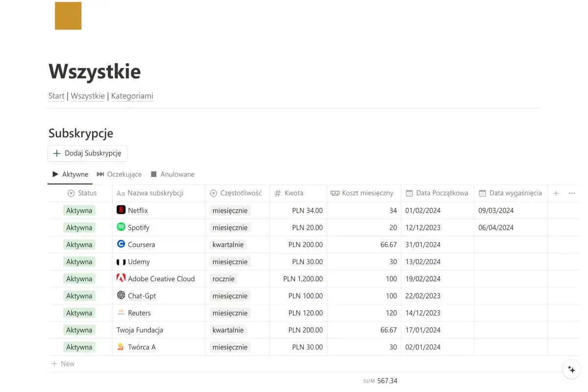
Task: Click Netflix start date 01/02/2024
Action: tap(423, 211)
